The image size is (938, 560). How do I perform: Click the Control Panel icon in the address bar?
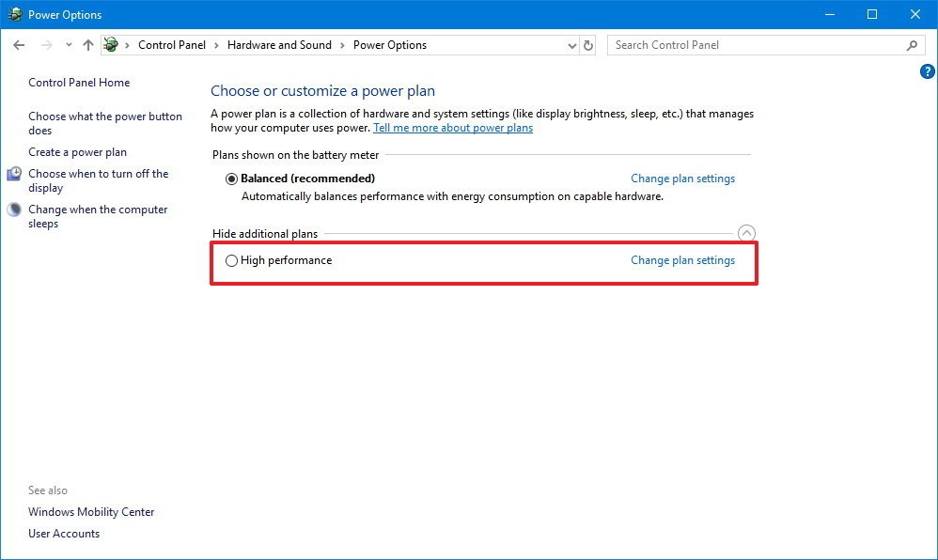(x=111, y=44)
